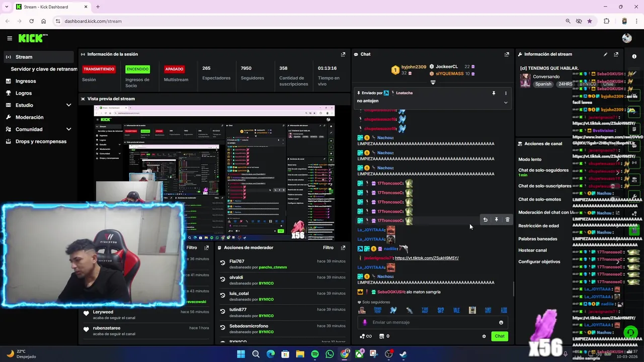Pop out the Acciones de moderador panel
644x362 pixels.
[x=343, y=248]
